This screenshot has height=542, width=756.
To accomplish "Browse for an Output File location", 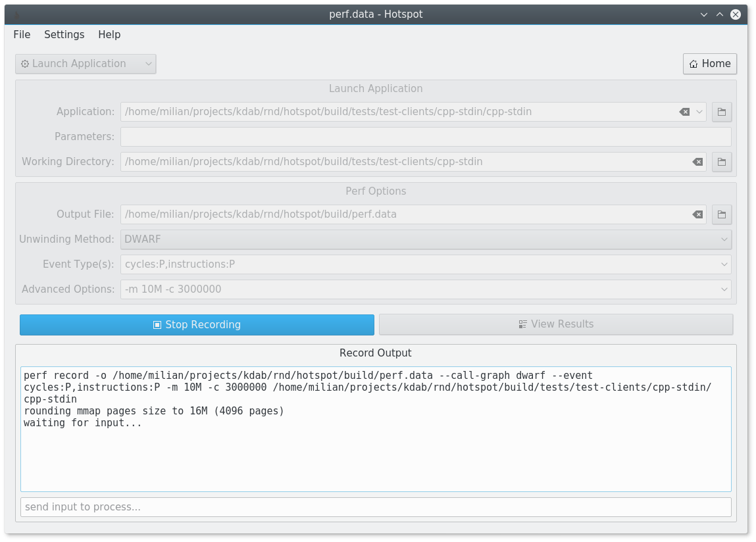I will click(721, 214).
